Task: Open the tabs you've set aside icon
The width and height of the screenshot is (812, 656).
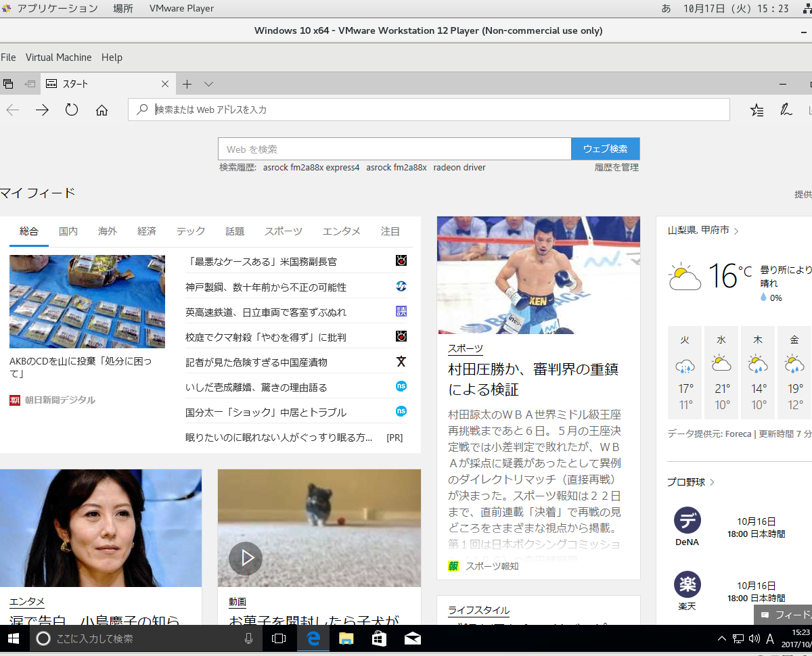Action: (8, 84)
